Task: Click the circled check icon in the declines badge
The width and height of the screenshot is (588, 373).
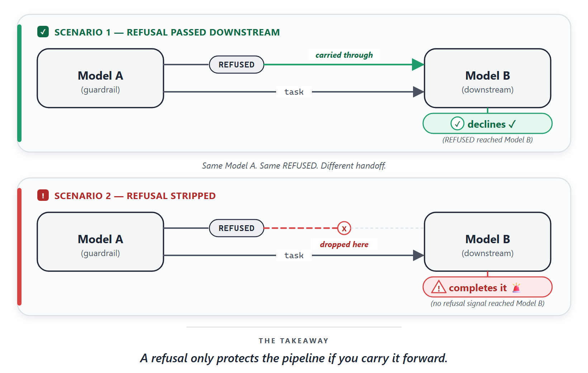Action: [x=457, y=124]
